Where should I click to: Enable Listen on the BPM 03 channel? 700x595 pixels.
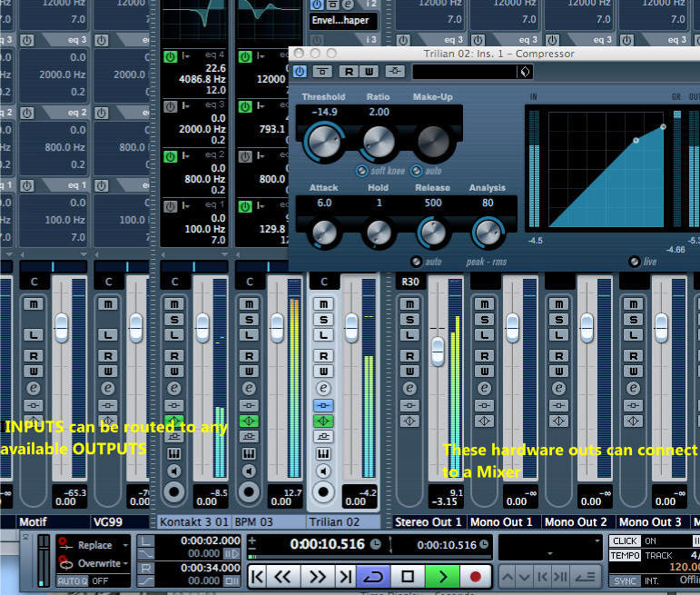[x=249, y=335]
